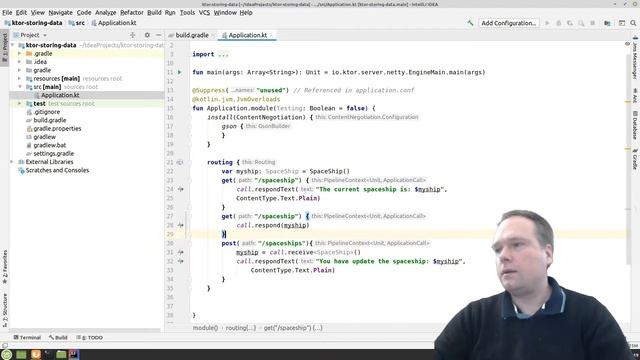Click the suspend gutter icon at call.receive line
This screenshot has height=360, width=640.
180,252
